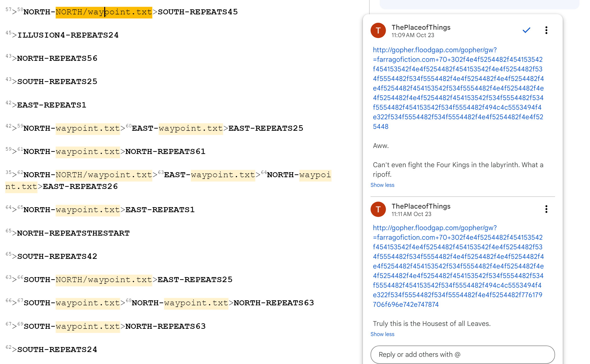The image size is (590, 364).
Task: Click the avatar on the 11:11 AM comment
Action: click(378, 209)
